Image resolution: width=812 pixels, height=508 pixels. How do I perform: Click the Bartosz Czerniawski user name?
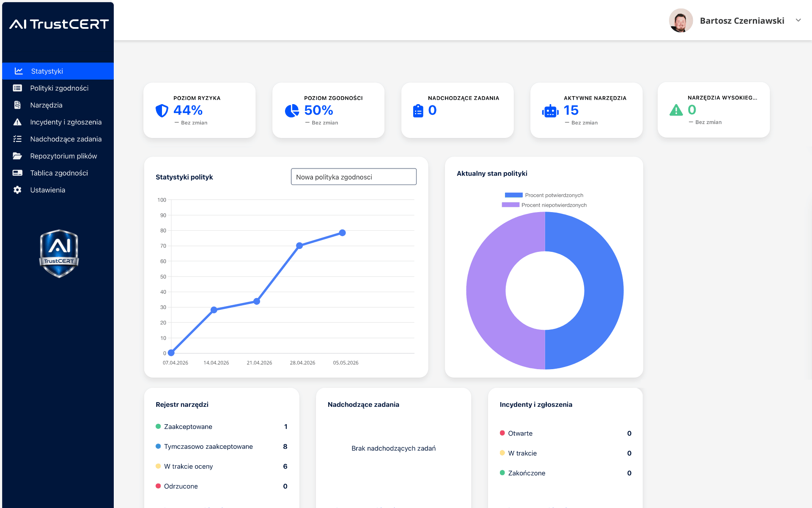click(742, 21)
